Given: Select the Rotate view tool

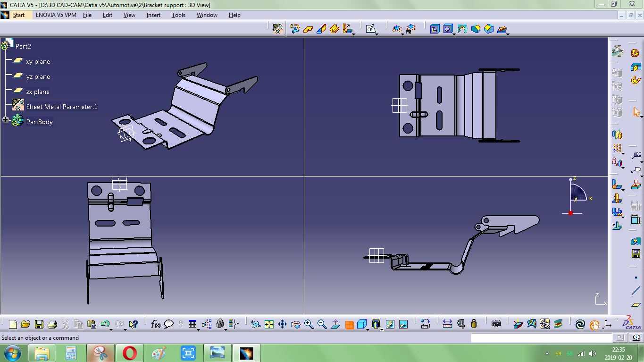Looking at the screenshot, I should [x=295, y=324].
